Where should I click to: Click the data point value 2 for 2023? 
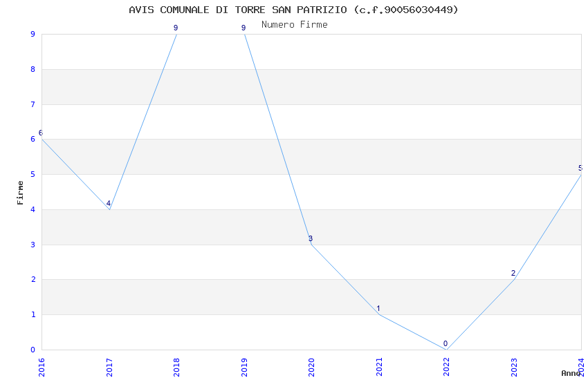513,274
